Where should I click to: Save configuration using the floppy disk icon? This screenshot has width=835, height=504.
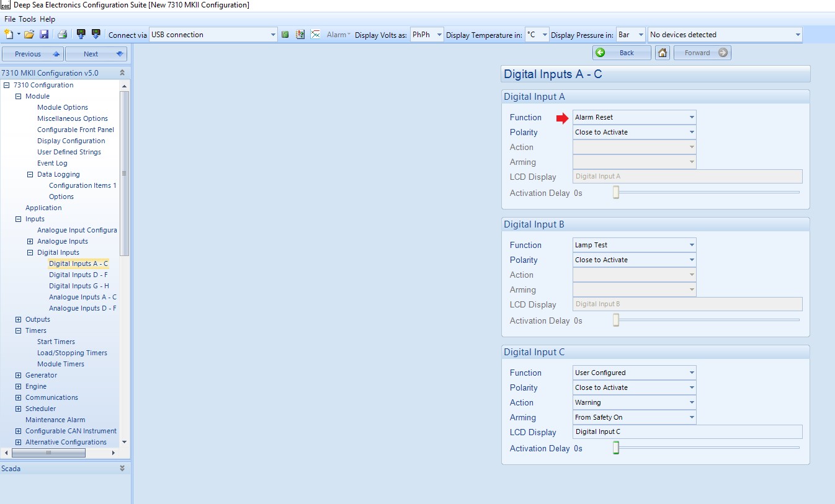point(44,35)
